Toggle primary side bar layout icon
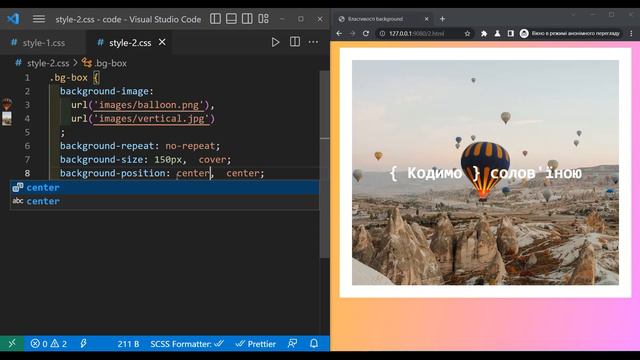This screenshot has height=360, width=640. pyautogui.click(x=216, y=19)
